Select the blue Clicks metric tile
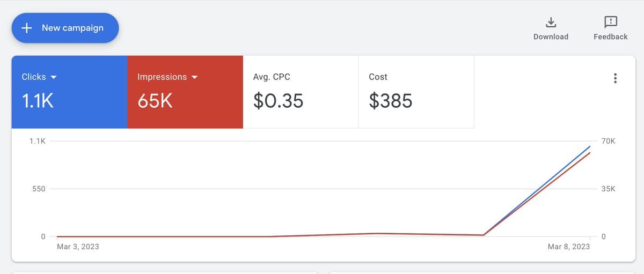644x274 pixels. pyautogui.click(x=69, y=92)
